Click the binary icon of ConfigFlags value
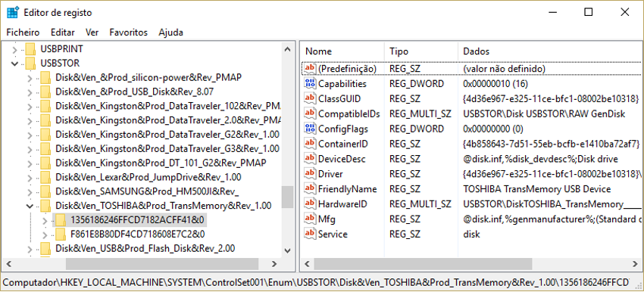This screenshot has width=644, height=292. (x=310, y=129)
